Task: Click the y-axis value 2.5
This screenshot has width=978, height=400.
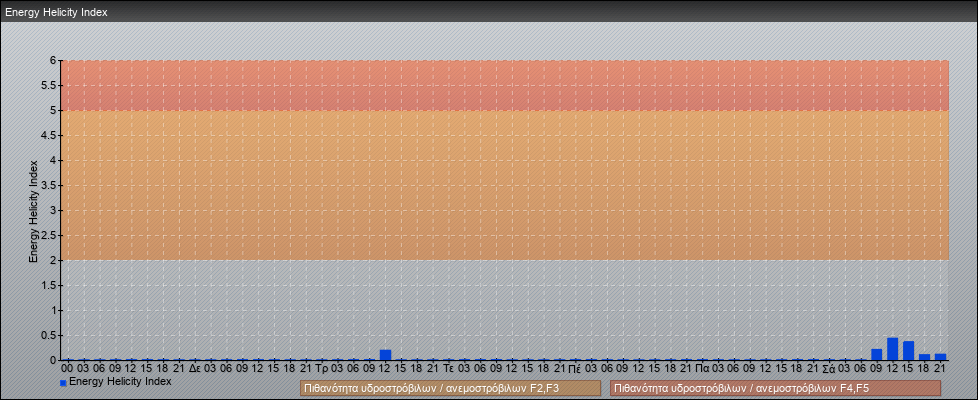Action: 49,235
